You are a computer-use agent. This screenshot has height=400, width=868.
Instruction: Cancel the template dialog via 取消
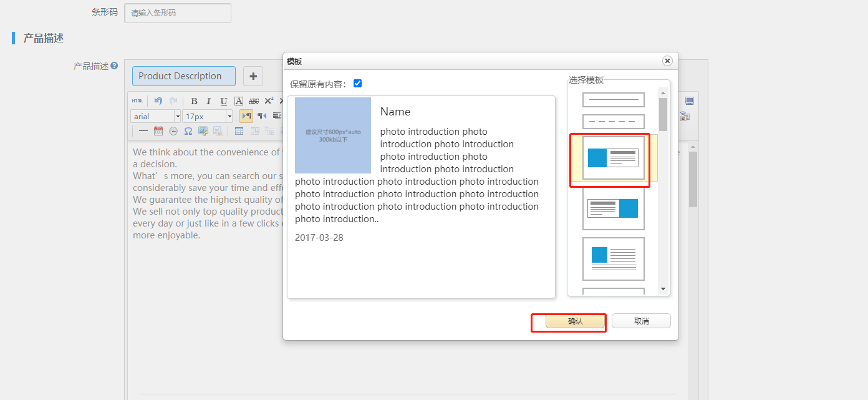pos(641,321)
